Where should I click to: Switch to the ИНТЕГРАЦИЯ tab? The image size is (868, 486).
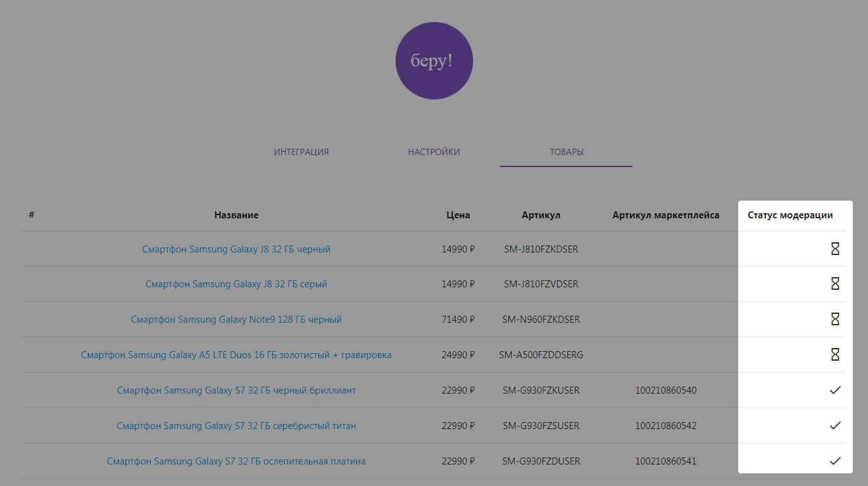point(301,152)
